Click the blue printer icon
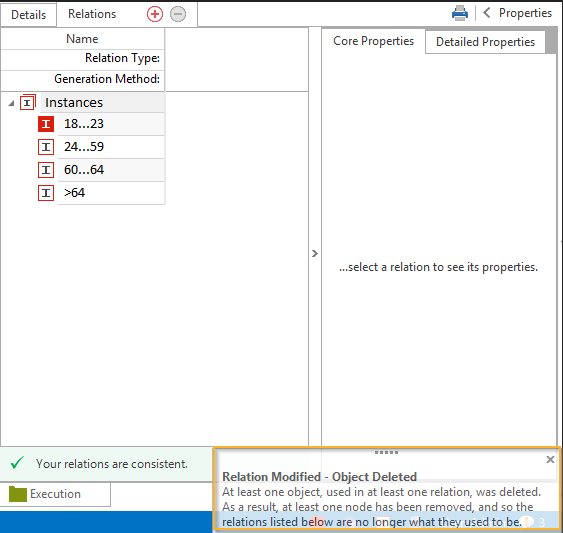Image resolution: width=563 pixels, height=533 pixels. pyautogui.click(x=460, y=13)
